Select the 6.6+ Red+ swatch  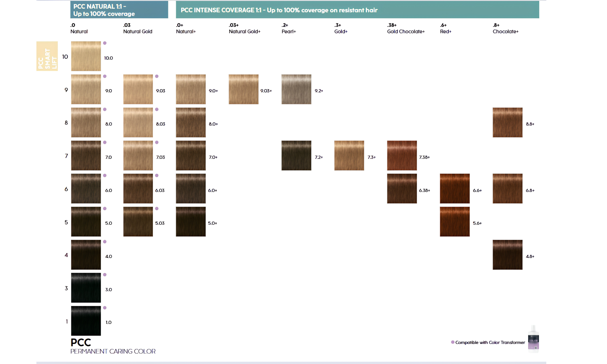(455, 188)
